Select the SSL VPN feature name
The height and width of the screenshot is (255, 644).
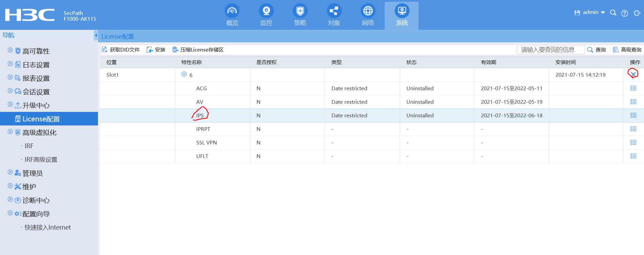point(206,143)
